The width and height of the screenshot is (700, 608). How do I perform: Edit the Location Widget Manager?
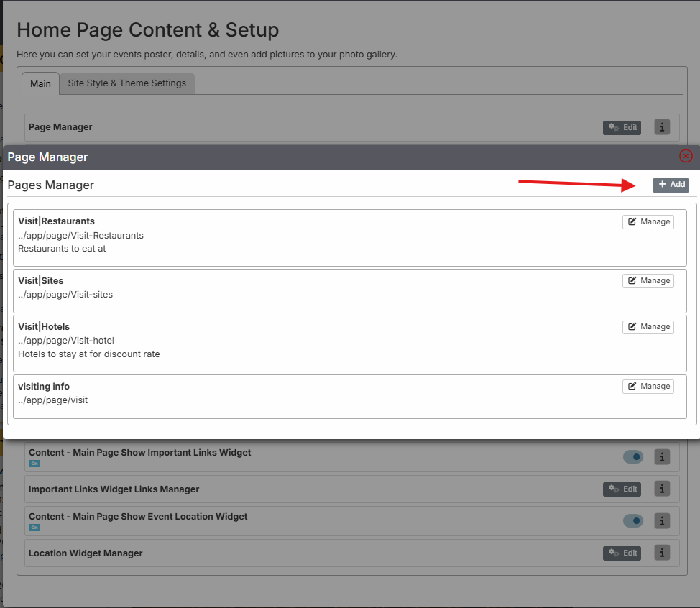(x=622, y=553)
